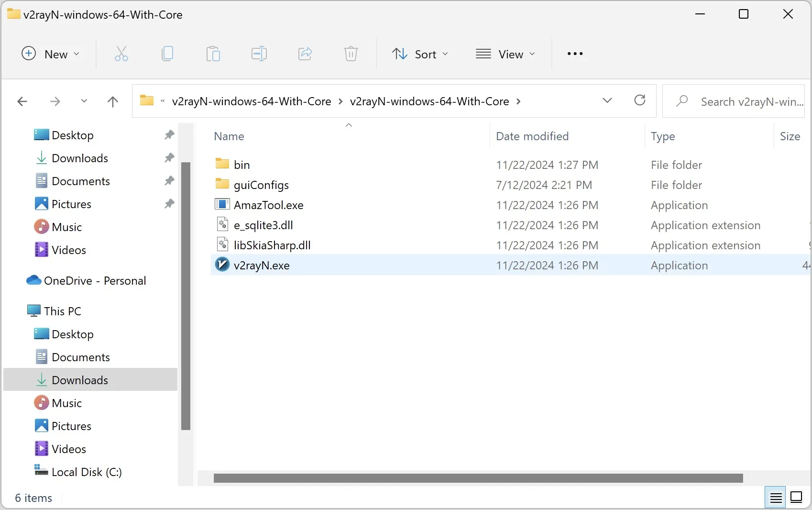Expand address bar history dropdown
The width and height of the screenshot is (812, 510).
tap(607, 100)
